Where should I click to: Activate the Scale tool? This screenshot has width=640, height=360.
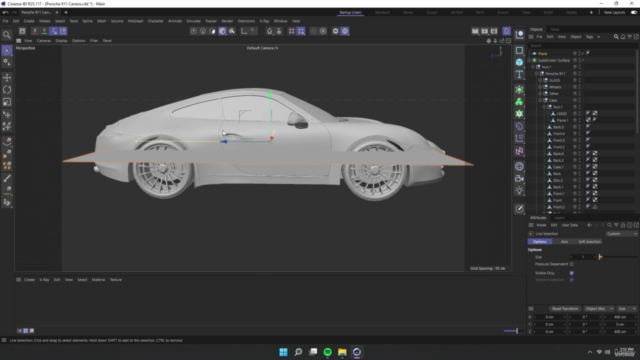[7, 102]
